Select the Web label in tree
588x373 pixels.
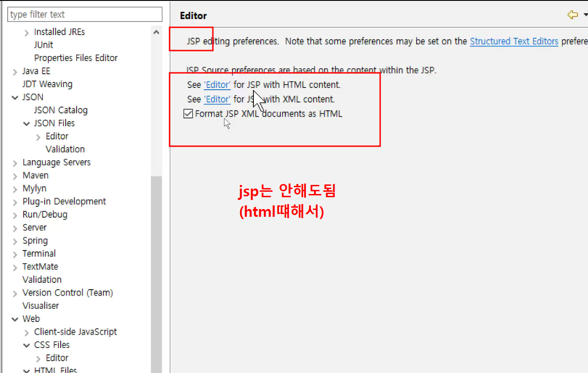(31, 319)
